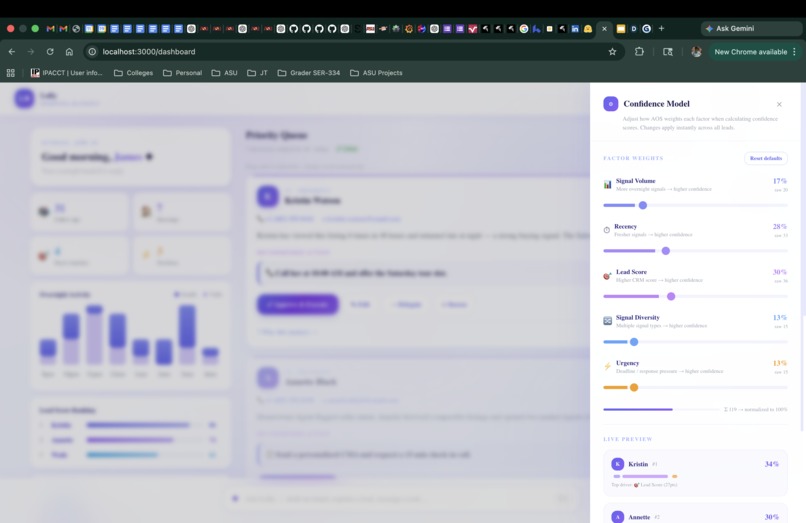
Task: Click the orange Urgency slider handle
Action: [634, 387]
